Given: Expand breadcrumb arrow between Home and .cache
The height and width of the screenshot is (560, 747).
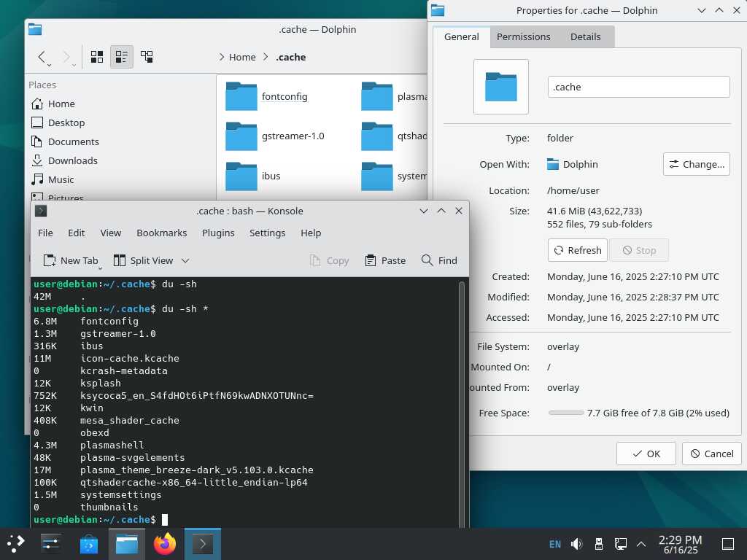Looking at the screenshot, I should (x=266, y=57).
